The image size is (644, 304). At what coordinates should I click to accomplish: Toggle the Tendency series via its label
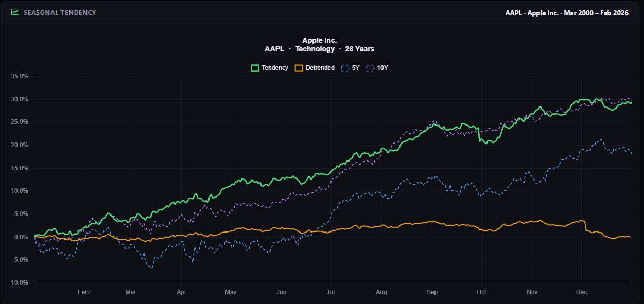coord(275,68)
